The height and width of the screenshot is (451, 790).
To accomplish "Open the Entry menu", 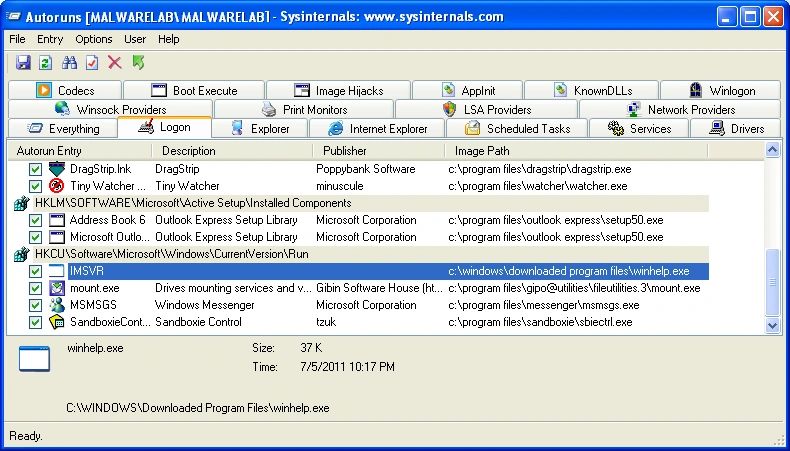I will click(x=50, y=39).
